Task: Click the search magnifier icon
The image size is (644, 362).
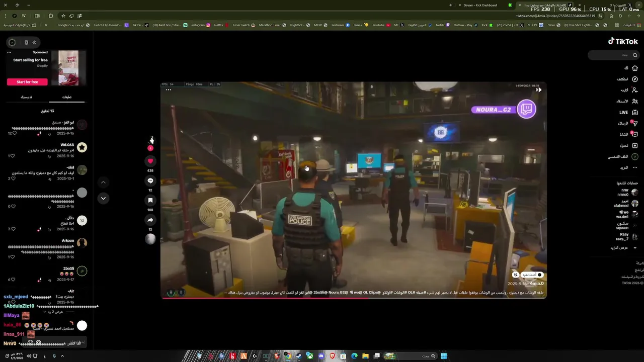Action: click(635, 55)
